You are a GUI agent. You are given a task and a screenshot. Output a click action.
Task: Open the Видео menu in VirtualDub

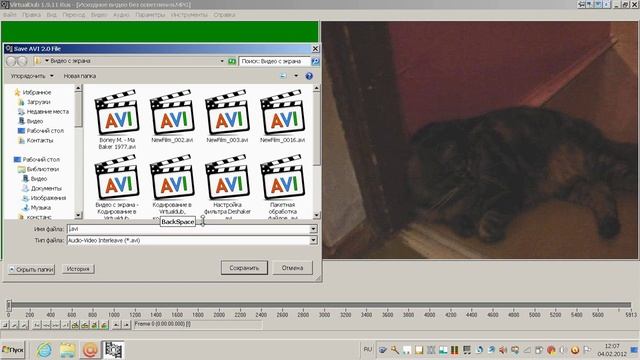(99, 15)
